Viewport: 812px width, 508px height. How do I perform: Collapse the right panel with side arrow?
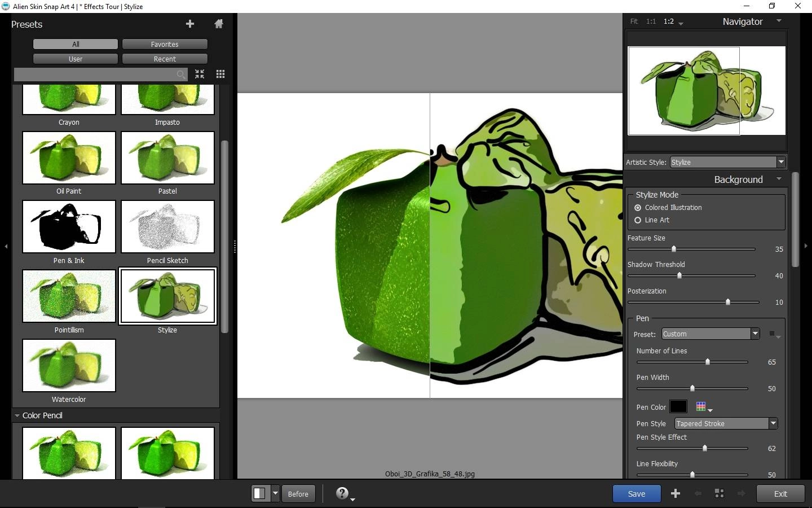click(806, 246)
